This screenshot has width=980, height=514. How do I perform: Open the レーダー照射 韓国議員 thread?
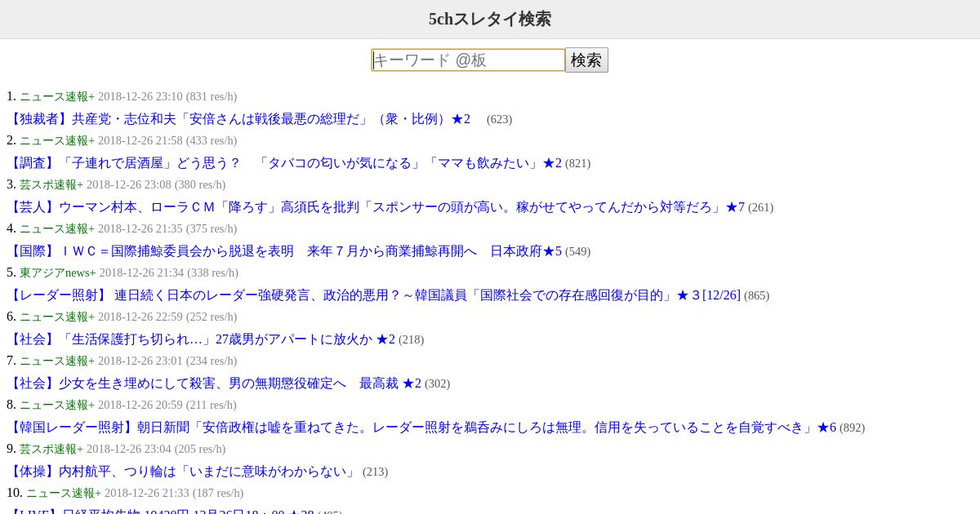click(373, 295)
